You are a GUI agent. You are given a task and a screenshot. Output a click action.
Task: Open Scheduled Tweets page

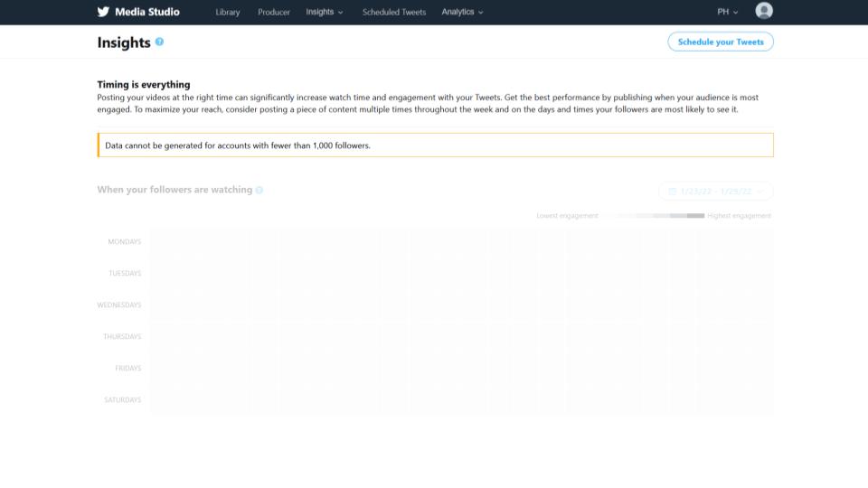pos(394,12)
